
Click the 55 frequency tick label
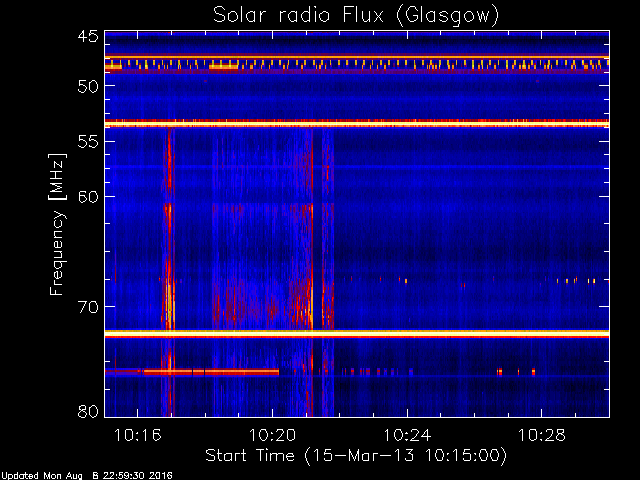coord(88,142)
